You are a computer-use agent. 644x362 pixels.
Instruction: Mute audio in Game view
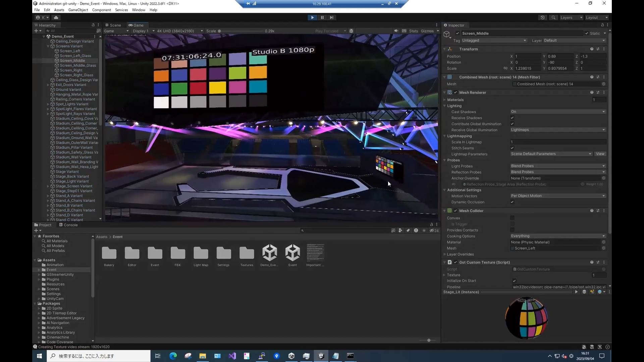pyautogui.click(x=396, y=31)
